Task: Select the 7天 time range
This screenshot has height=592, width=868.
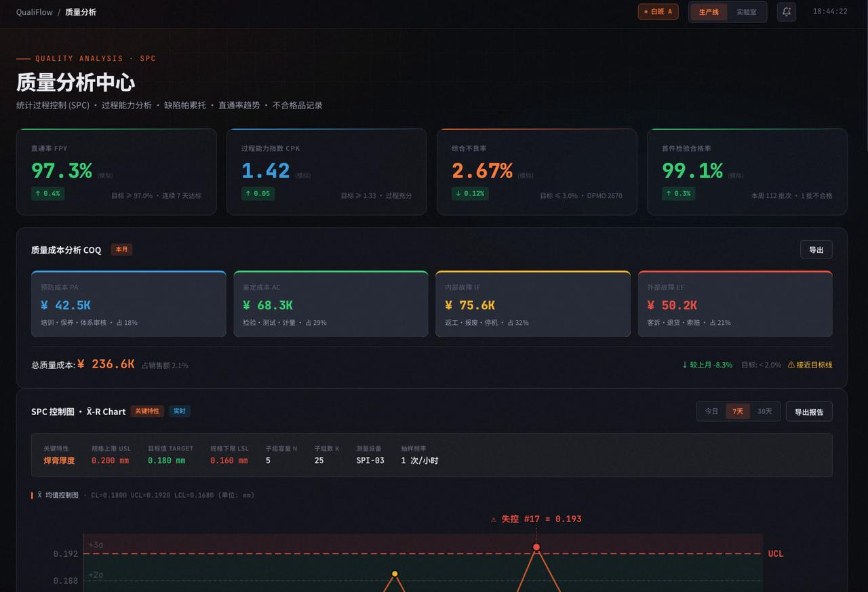Action: (738, 412)
